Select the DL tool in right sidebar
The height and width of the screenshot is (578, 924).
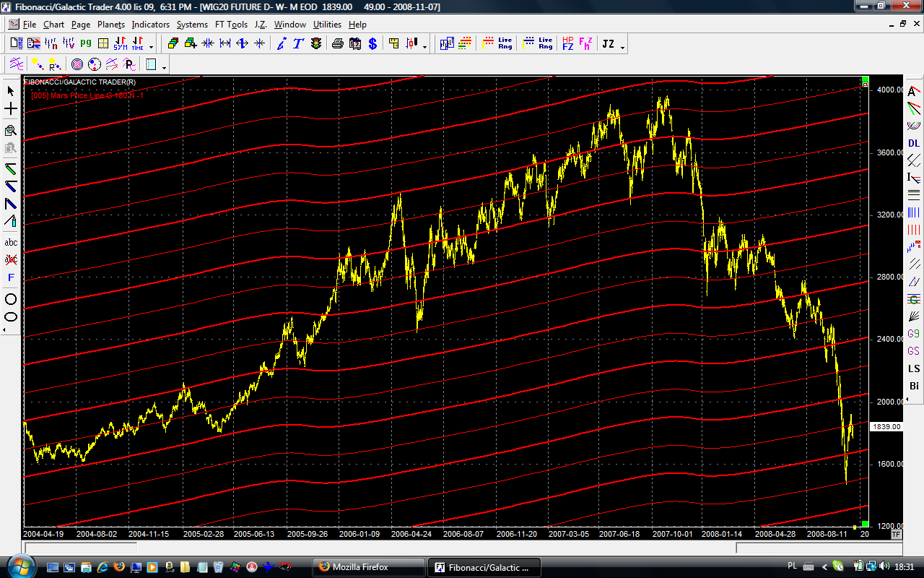click(914, 143)
